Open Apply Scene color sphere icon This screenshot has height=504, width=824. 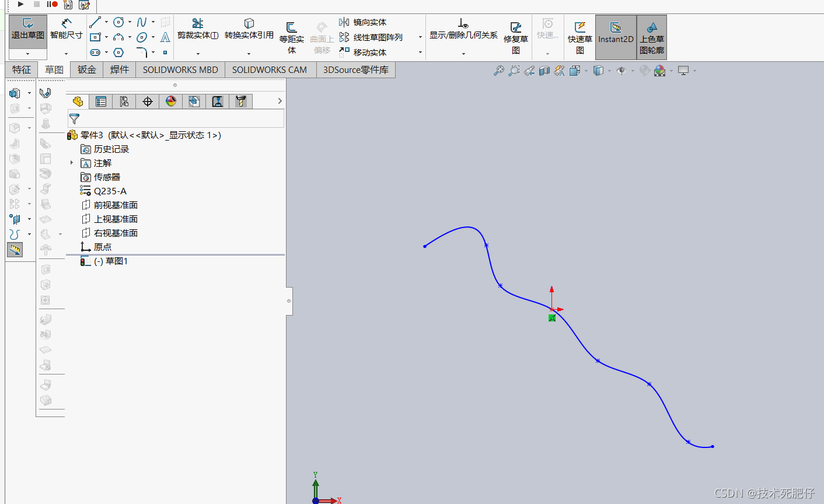coord(660,71)
